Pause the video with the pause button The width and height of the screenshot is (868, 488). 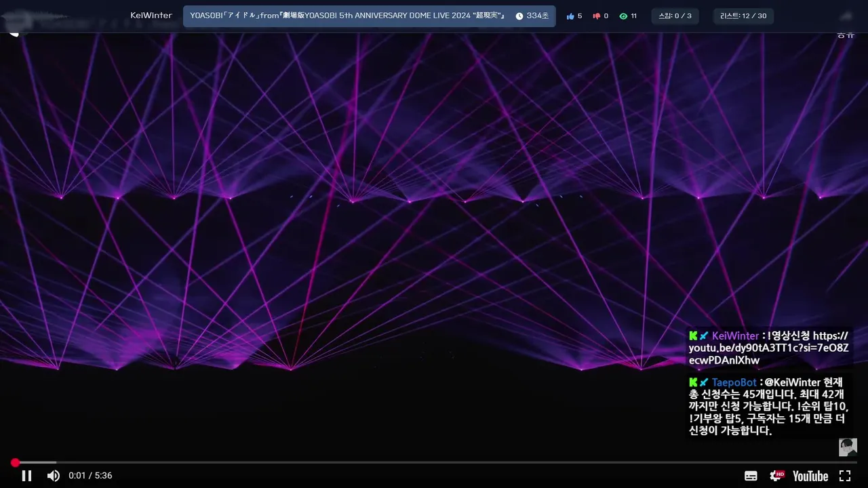click(x=26, y=476)
